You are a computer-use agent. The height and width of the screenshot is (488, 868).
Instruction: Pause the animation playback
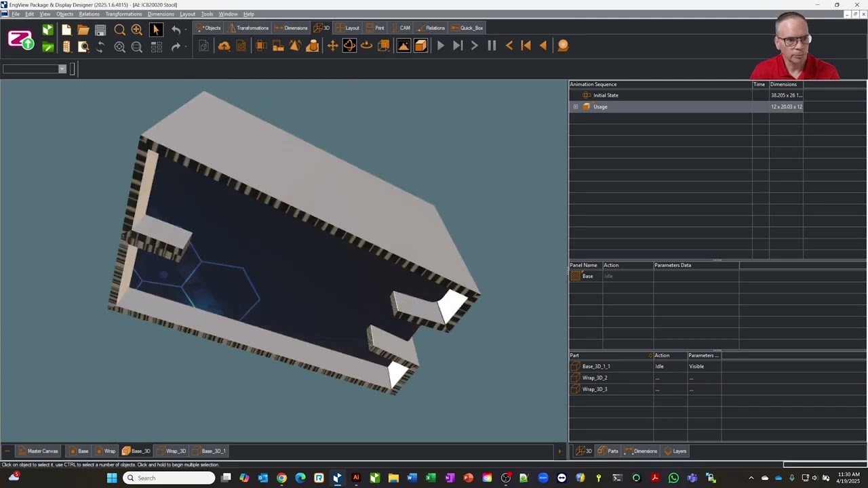492,45
